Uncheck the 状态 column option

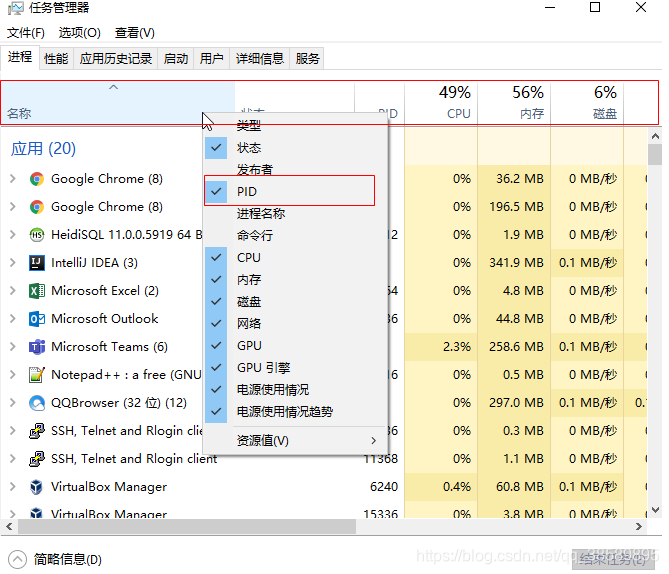point(296,148)
